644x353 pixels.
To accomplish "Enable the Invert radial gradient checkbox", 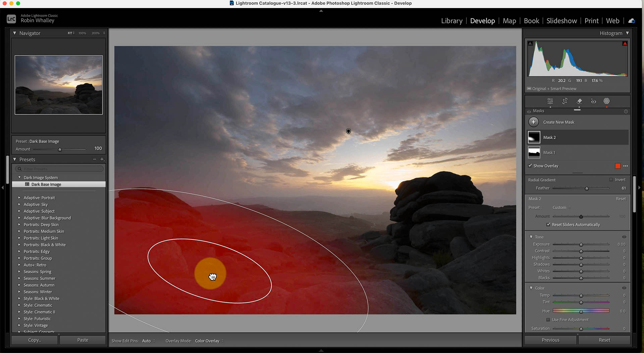I will pyautogui.click(x=611, y=180).
